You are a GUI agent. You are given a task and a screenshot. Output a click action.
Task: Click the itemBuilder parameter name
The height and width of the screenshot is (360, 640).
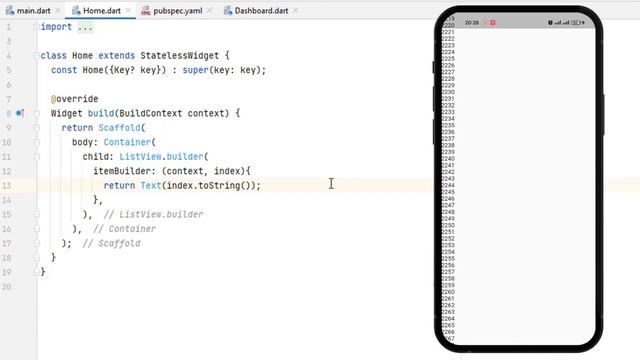[122, 171]
